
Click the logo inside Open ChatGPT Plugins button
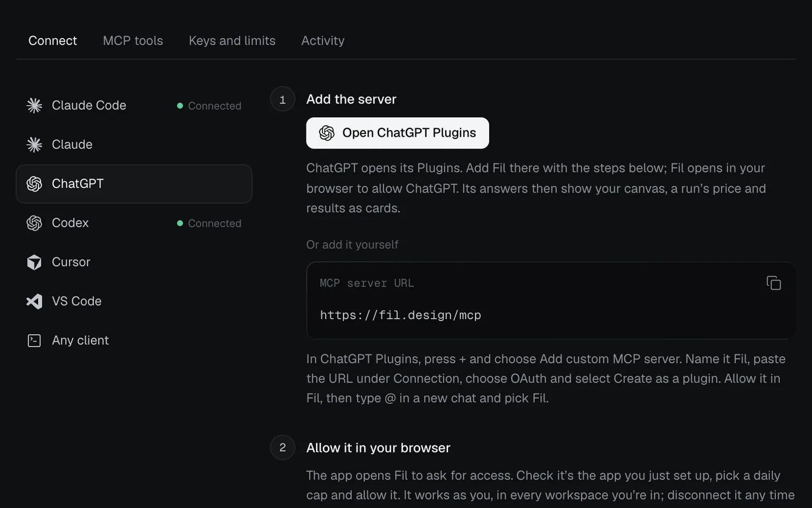pyautogui.click(x=326, y=133)
